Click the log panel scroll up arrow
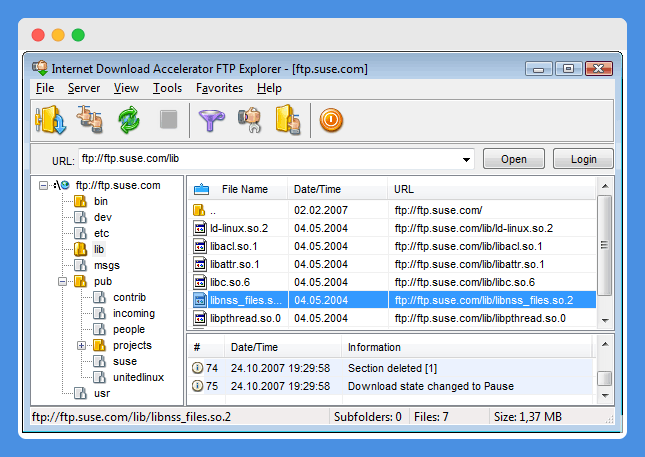 tap(605, 344)
